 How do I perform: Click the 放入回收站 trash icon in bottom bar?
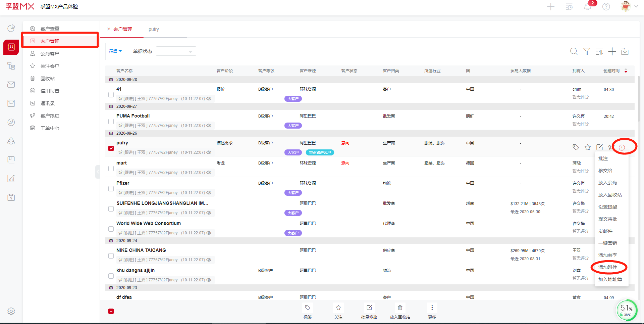click(x=400, y=308)
